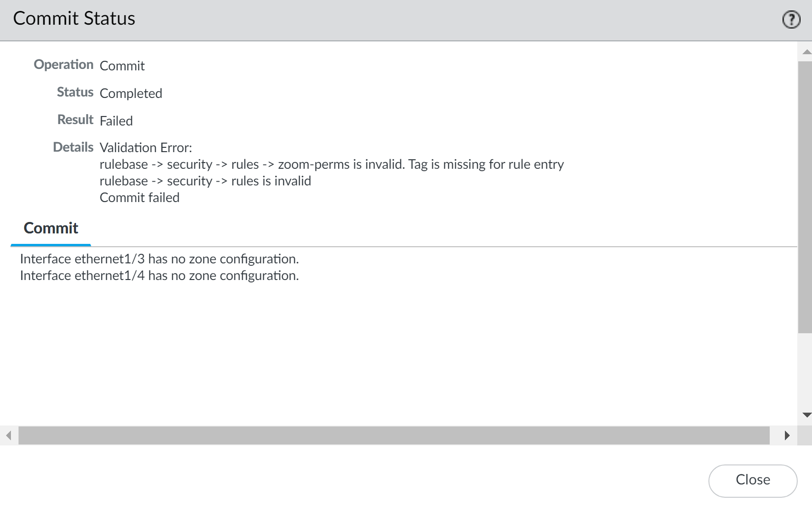The image size is (812, 512).
Task: Click the scroll-up arrow on the vertical scrollbar
Action: pyautogui.click(x=806, y=51)
